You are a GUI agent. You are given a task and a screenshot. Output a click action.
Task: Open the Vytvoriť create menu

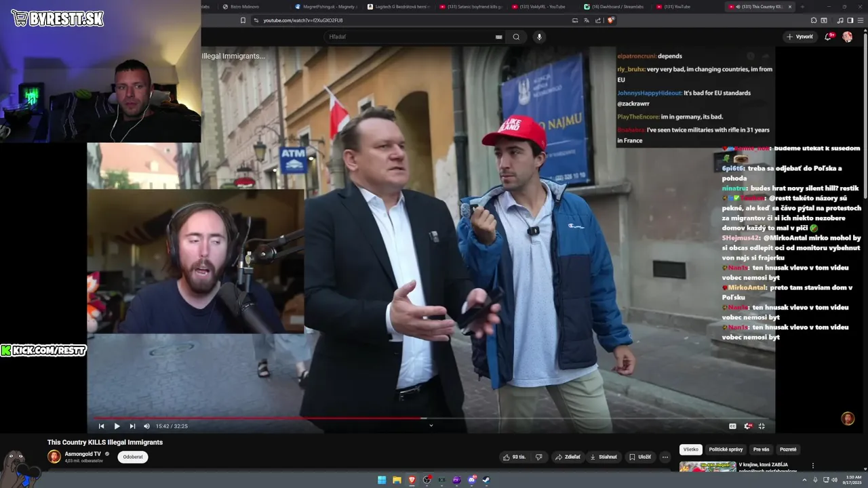coord(800,37)
